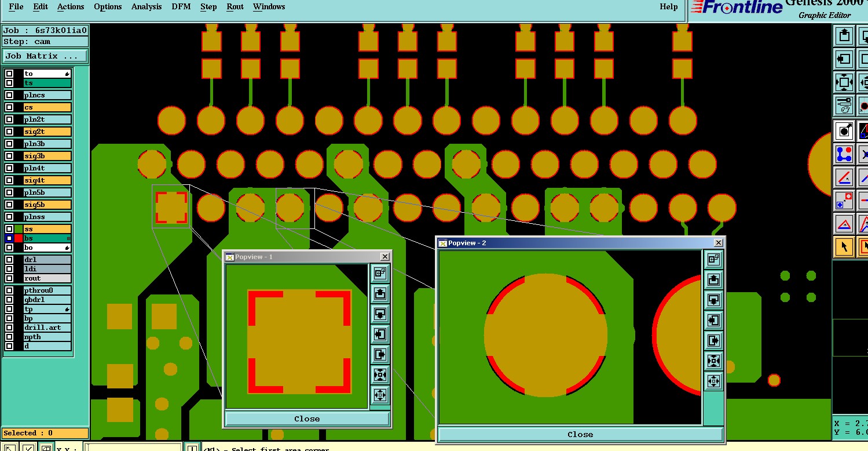Select the red triangle tool icon
The width and height of the screenshot is (868, 451).
[844, 224]
